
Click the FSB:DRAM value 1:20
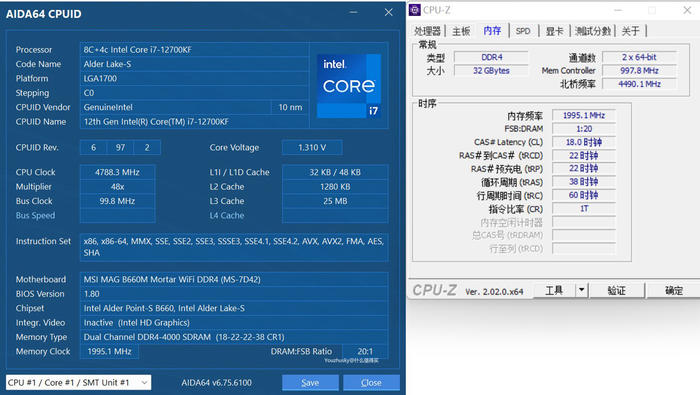point(584,129)
